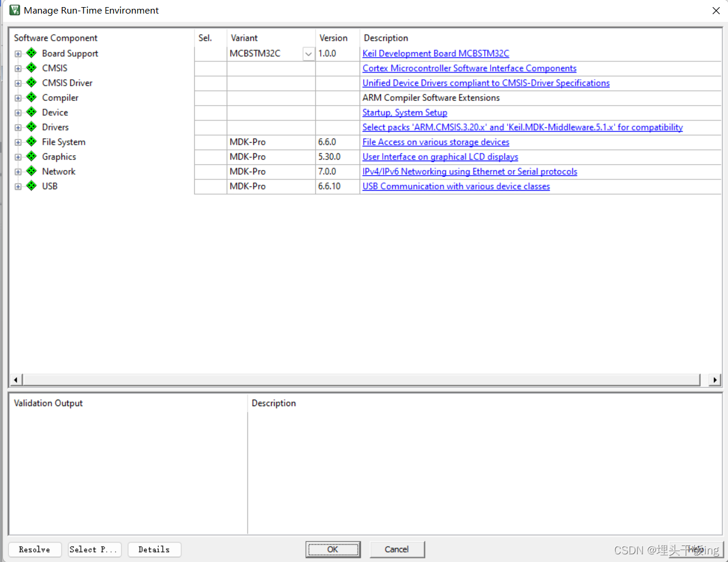728x562 pixels.
Task: Click the green Network component icon
Action: tap(31, 171)
